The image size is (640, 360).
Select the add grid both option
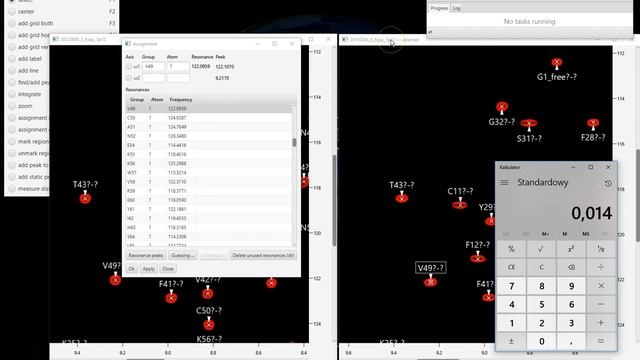[x=12, y=23]
